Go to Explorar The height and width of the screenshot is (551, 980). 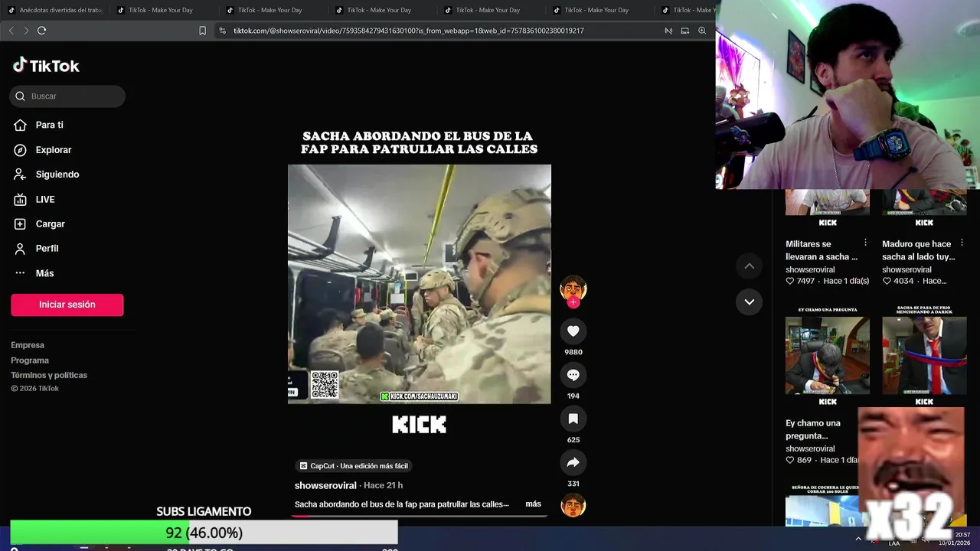[53, 150]
